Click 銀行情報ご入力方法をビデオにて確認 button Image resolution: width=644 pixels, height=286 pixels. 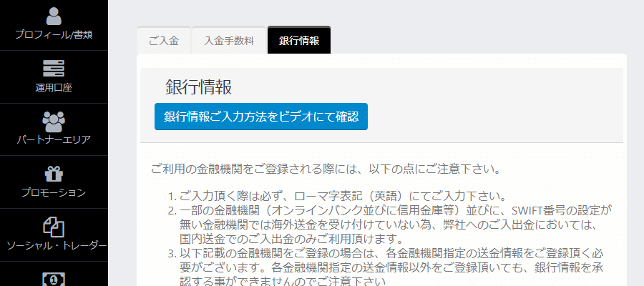[x=260, y=117]
